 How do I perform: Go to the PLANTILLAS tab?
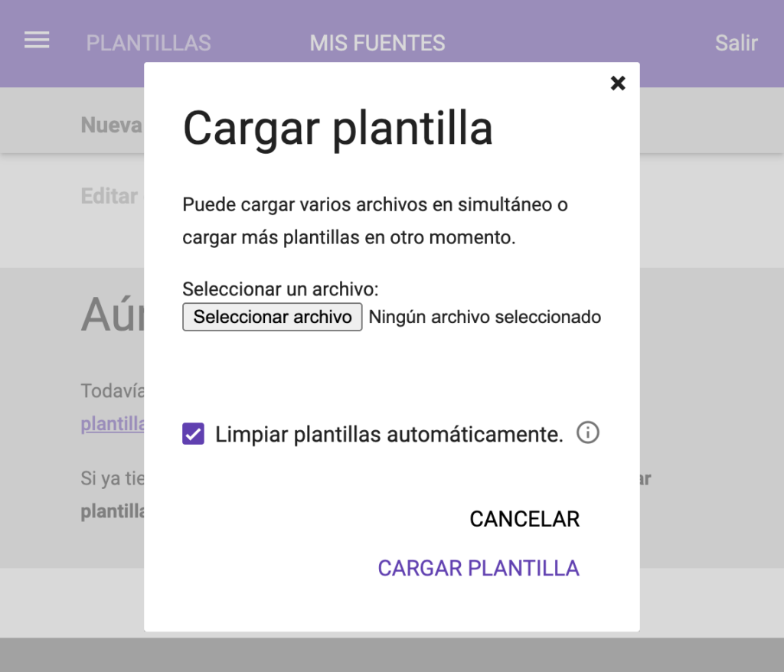tap(149, 43)
